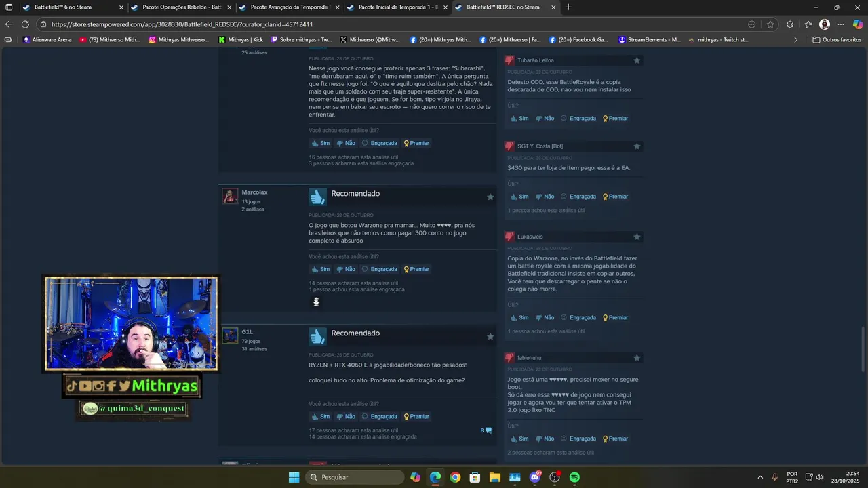Viewport: 868px width, 488px height.
Task: Open Microsoft Store from the taskbar
Action: tap(475, 477)
